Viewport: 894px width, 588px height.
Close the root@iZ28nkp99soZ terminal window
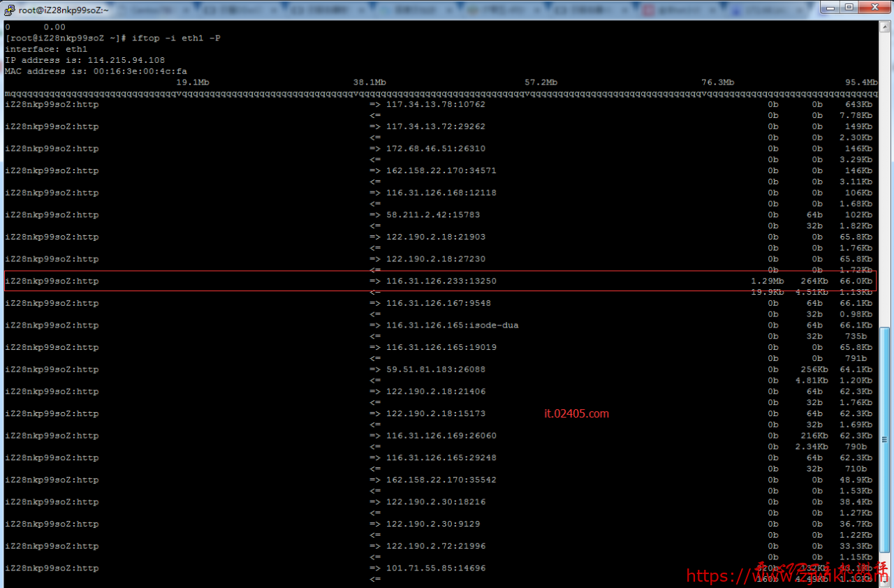874,7
